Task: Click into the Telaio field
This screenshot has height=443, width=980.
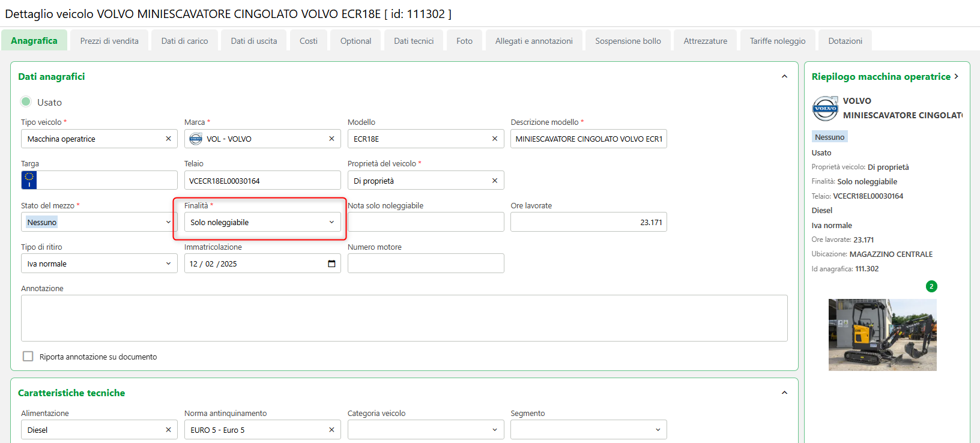Action: coord(262,180)
